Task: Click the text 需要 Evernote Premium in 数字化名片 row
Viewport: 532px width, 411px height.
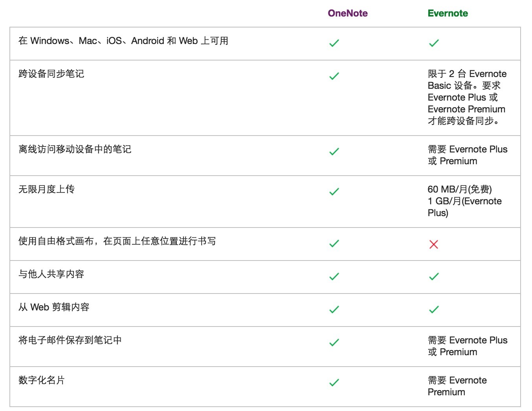Action: [x=457, y=386]
